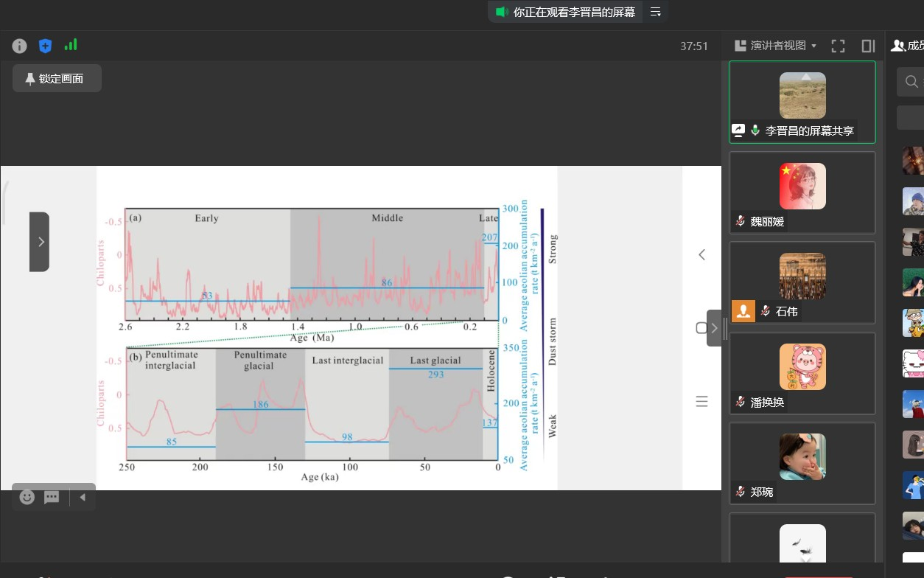Viewport: 924px width, 578px height.
Task: Select the 石伟 participant video tile
Action: (802, 282)
